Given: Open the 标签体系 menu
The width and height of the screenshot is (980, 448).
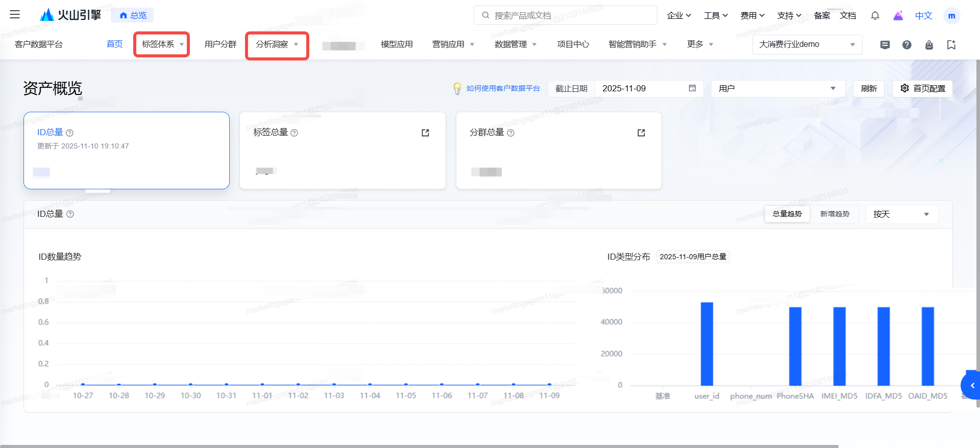Looking at the screenshot, I should (x=162, y=44).
